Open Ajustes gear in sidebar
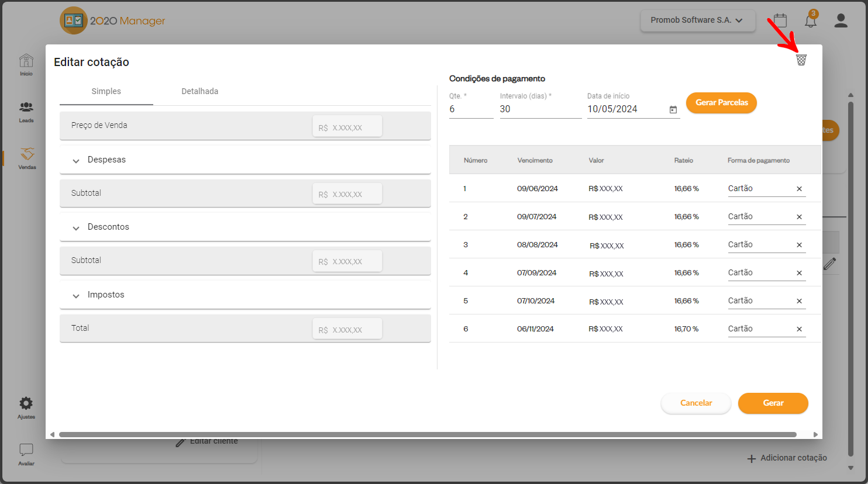The image size is (868, 484). coord(26,408)
